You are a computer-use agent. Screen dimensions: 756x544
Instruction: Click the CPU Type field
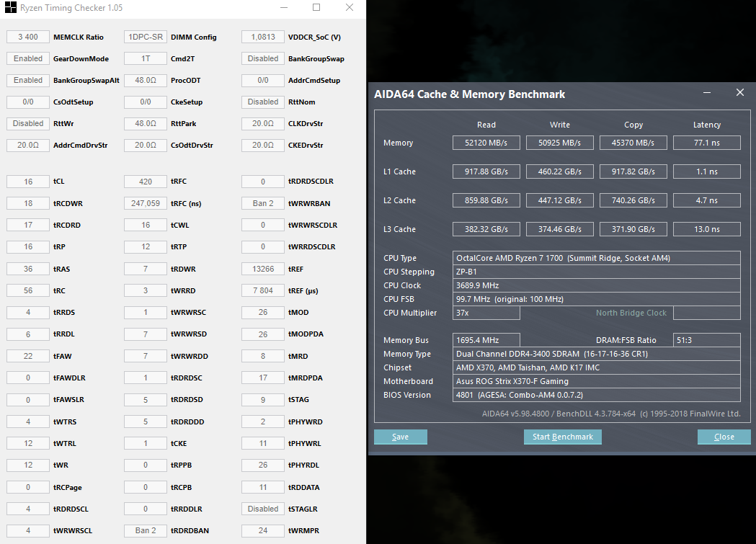(x=597, y=258)
